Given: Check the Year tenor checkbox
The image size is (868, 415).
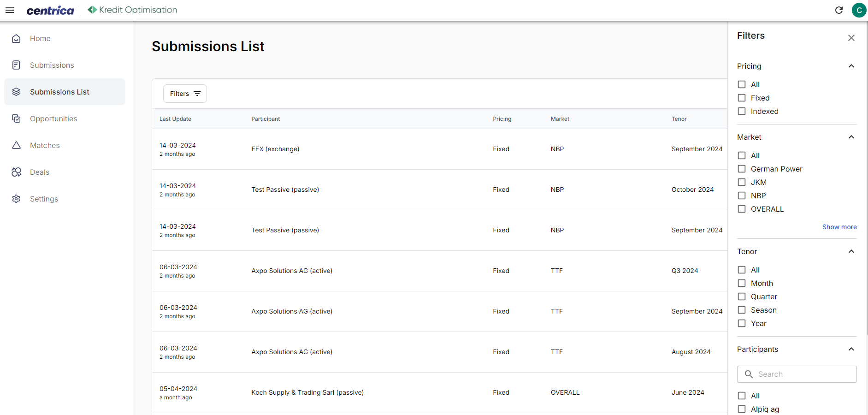Looking at the screenshot, I should pyautogui.click(x=742, y=323).
